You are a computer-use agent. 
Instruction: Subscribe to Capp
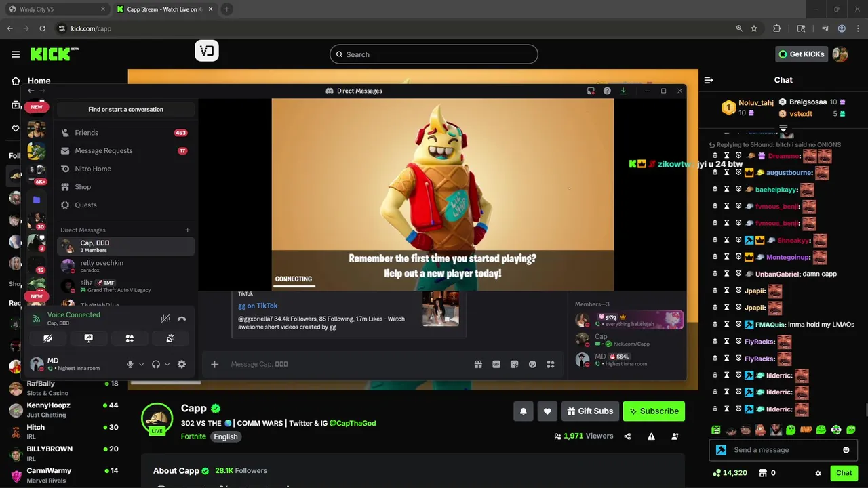[x=654, y=411]
